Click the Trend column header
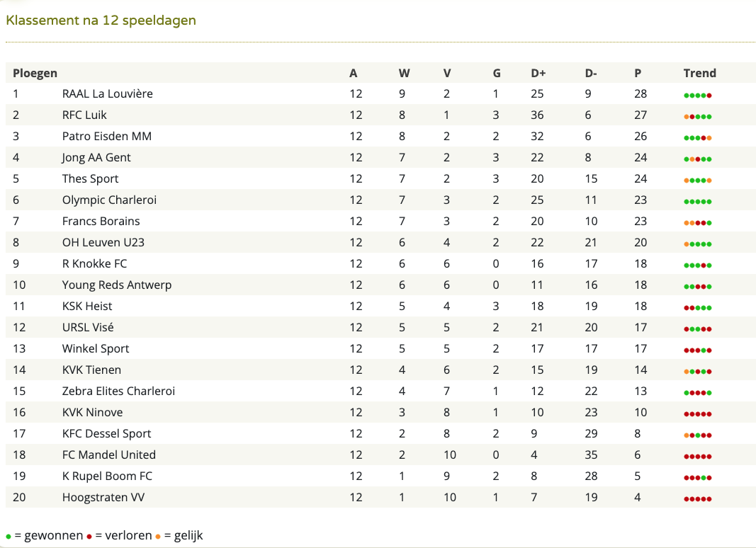The width and height of the screenshot is (756, 548). 699,73
